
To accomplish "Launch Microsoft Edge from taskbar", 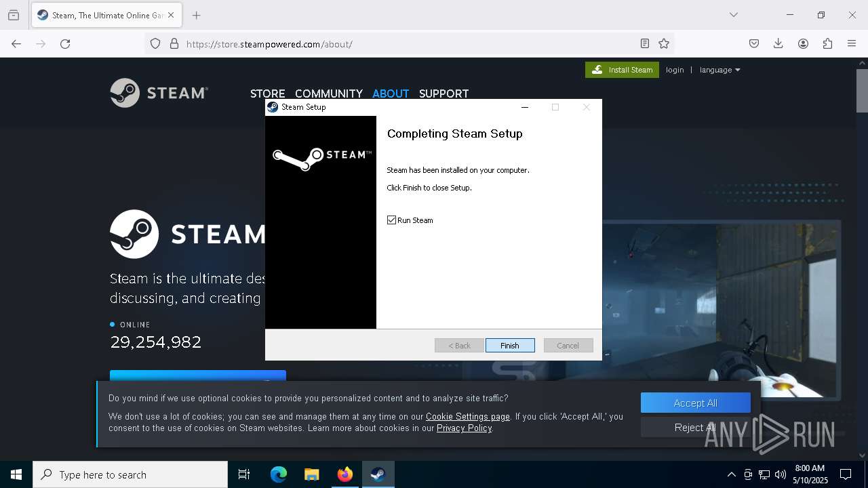I will click(279, 474).
